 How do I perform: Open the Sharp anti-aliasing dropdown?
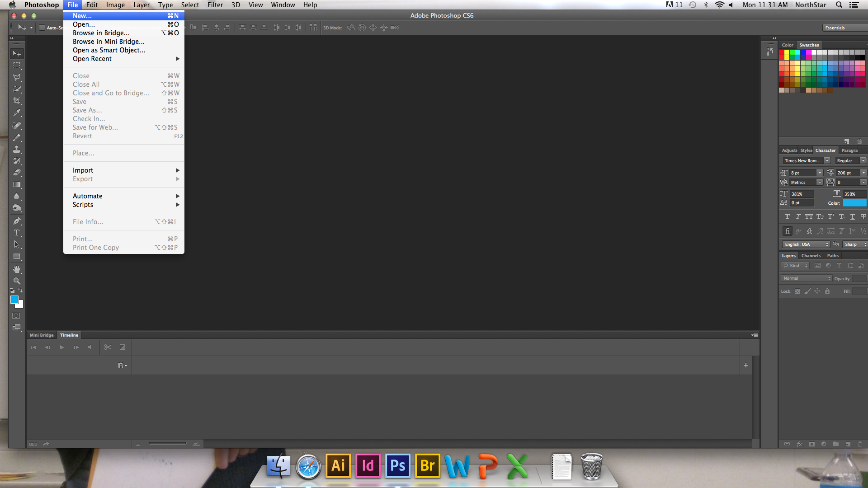click(x=855, y=244)
